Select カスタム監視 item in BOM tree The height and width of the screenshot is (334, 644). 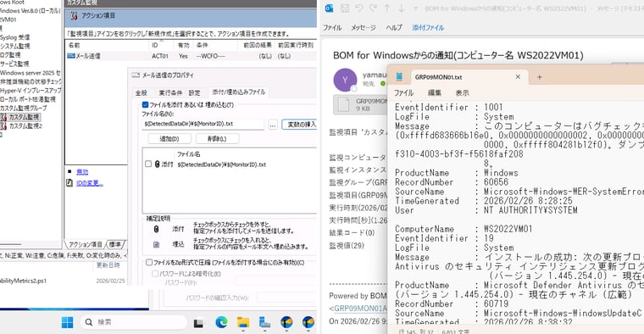click(x=24, y=117)
